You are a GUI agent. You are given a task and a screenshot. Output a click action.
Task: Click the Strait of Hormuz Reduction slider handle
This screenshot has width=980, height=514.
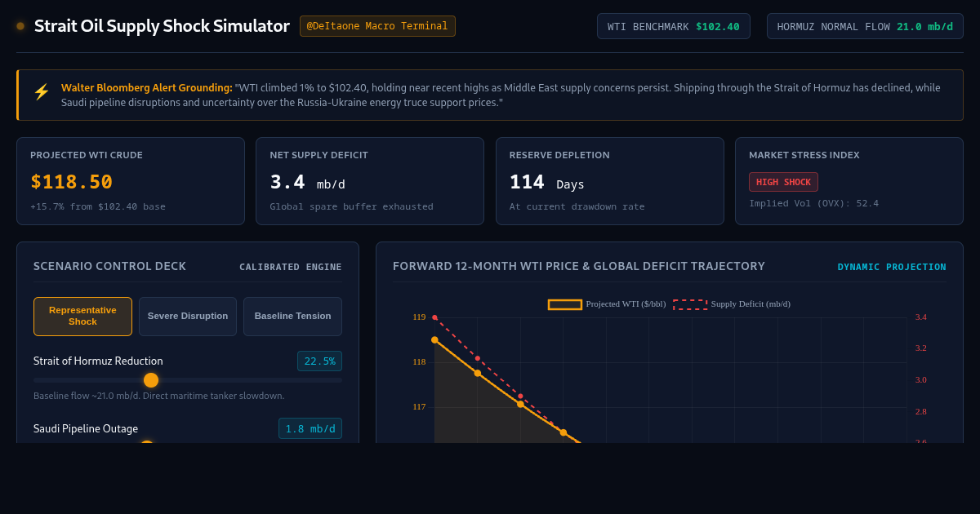tap(151, 380)
